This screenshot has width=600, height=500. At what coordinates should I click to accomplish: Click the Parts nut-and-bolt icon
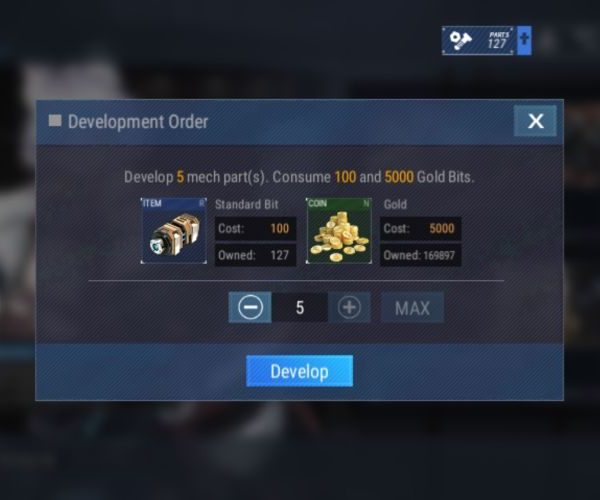click(460, 41)
